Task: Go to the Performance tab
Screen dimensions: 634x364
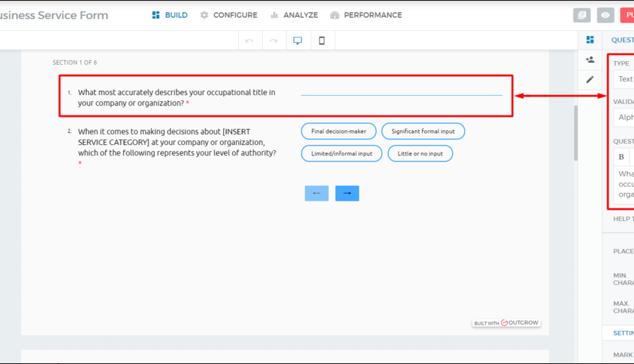Action: (366, 15)
